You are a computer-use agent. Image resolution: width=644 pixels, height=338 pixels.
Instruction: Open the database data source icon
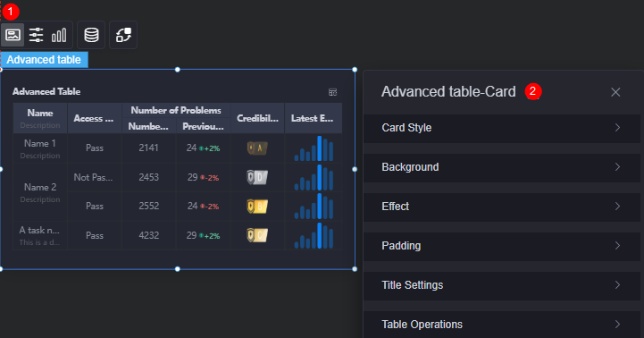coord(91,35)
